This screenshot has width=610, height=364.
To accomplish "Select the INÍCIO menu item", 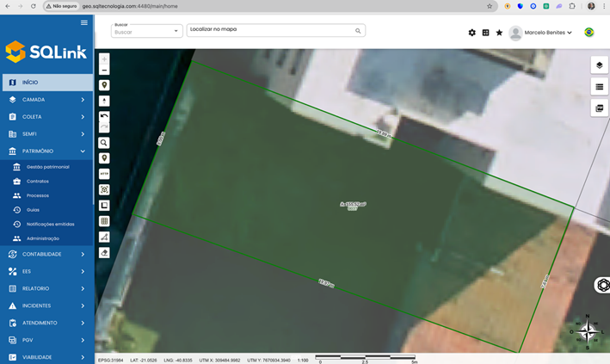I will (46, 83).
